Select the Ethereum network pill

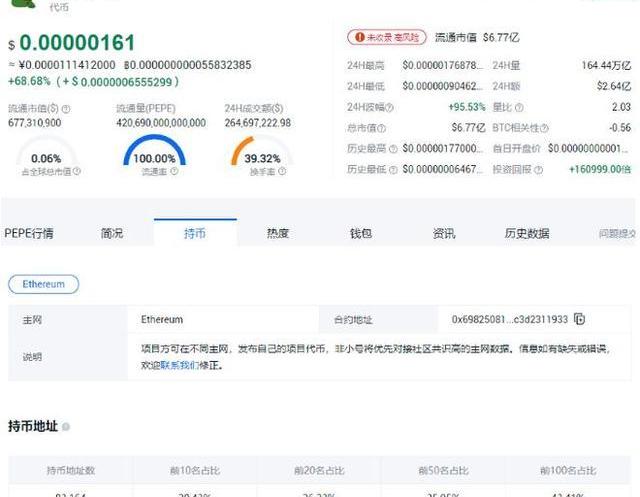tap(44, 284)
